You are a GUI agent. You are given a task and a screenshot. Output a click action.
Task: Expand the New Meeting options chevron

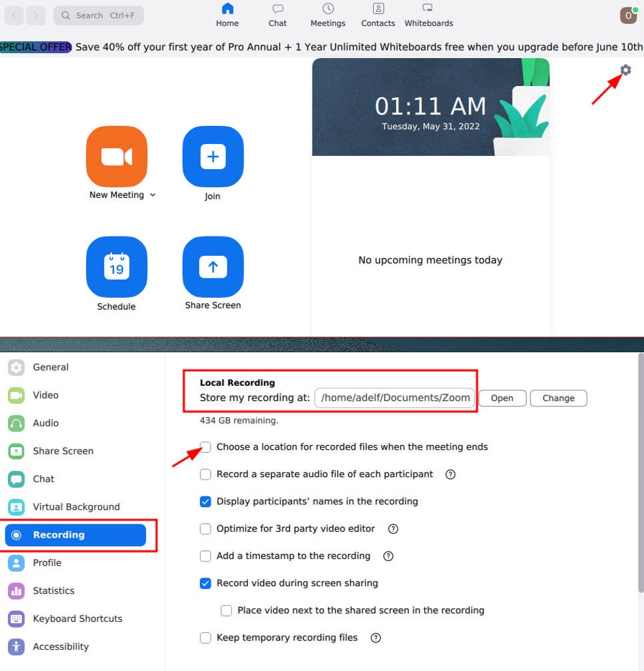[x=153, y=195]
